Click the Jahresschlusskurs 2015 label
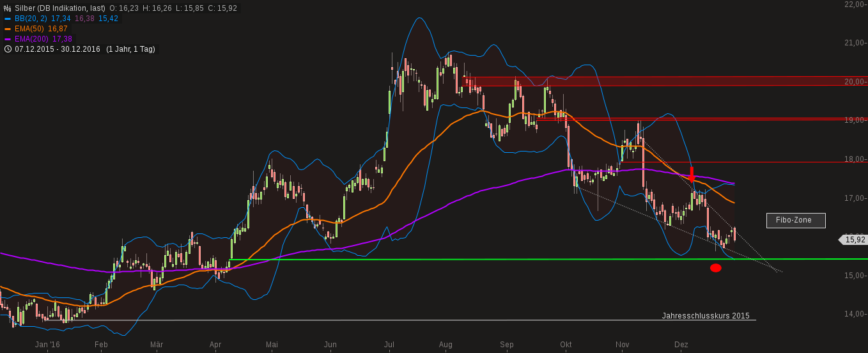868x353 pixels. [x=706, y=316]
